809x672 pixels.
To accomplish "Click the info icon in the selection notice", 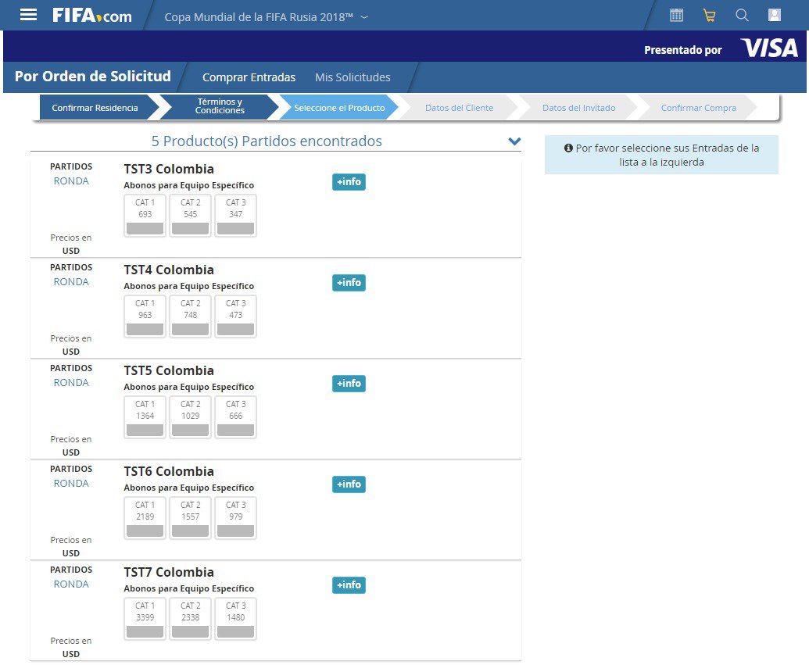I will [568, 148].
